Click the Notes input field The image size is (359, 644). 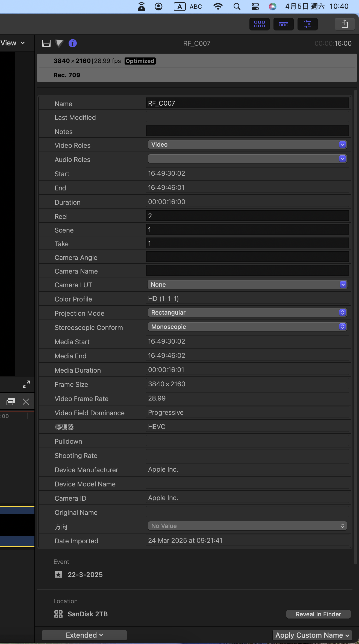pyautogui.click(x=247, y=131)
